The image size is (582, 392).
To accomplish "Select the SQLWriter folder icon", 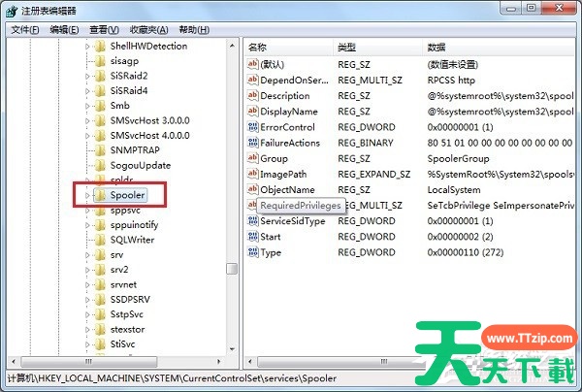I will click(100, 240).
